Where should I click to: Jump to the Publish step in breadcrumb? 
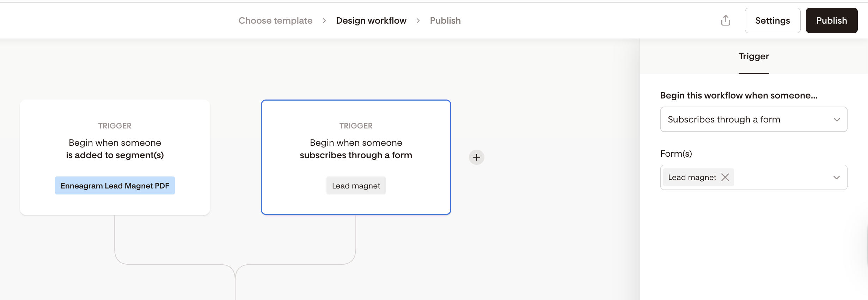445,21
